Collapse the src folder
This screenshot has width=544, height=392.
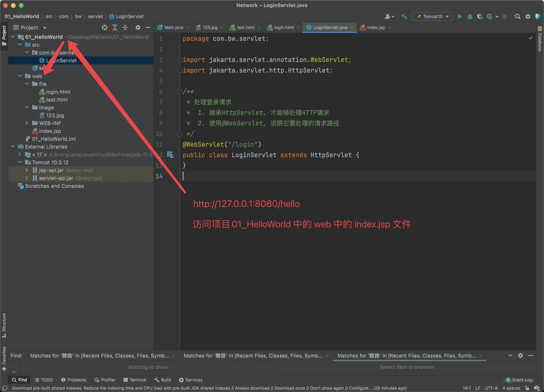click(20, 45)
